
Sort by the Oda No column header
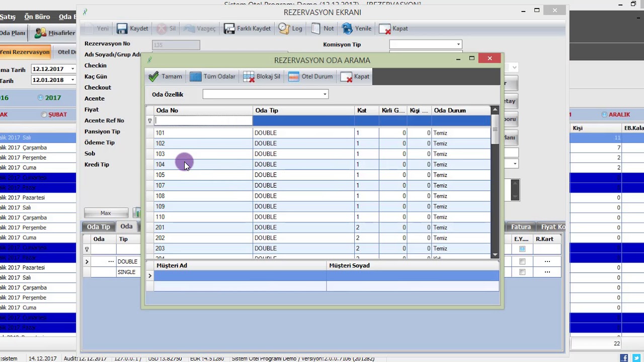pyautogui.click(x=203, y=111)
